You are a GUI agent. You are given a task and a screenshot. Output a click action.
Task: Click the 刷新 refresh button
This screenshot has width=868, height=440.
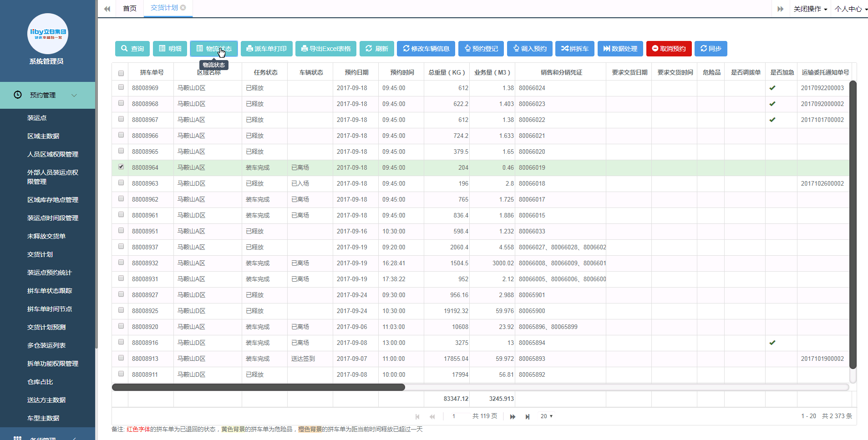[x=376, y=49]
